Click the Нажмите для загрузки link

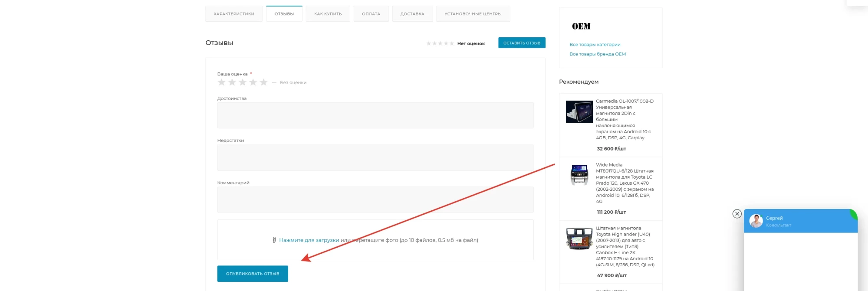coord(309,240)
